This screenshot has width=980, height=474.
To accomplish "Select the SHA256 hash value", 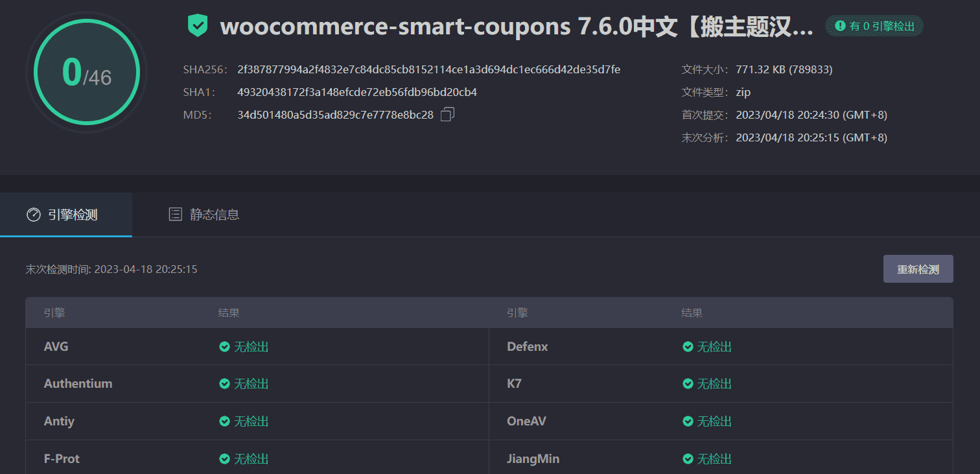I will point(429,69).
